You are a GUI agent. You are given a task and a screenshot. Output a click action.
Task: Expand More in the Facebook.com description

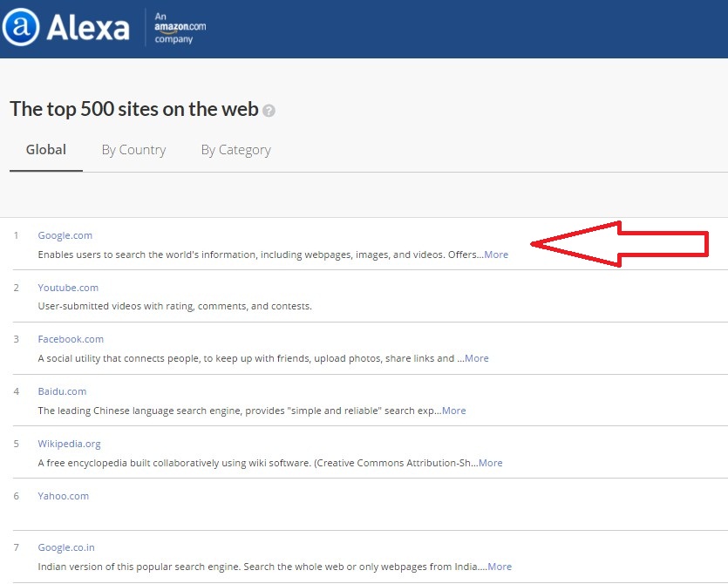(x=477, y=358)
